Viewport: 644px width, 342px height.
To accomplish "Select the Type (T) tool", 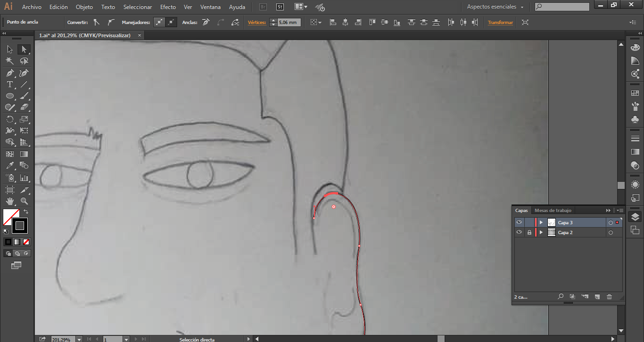I will pos(10,85).
